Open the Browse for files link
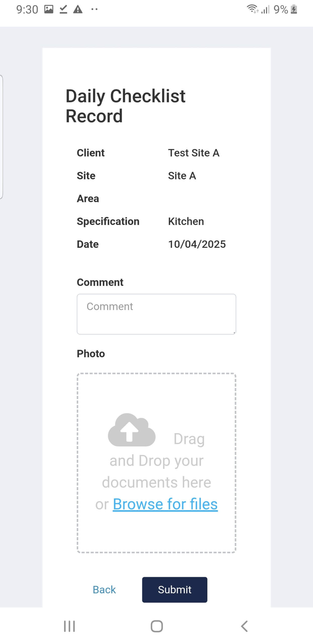The image size is (313, 644). tap(165, 504)
